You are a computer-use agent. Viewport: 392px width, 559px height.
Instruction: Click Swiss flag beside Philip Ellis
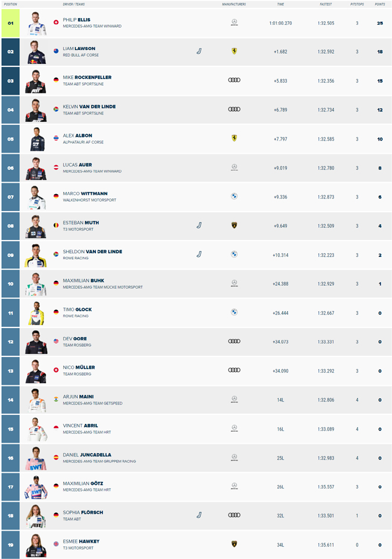click(x=56, y=22)
